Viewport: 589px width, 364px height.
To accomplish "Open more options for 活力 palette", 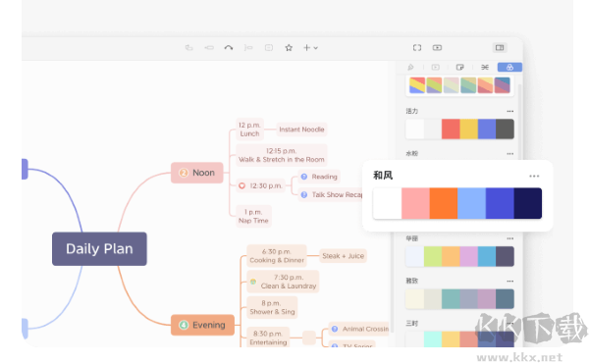I will tap(509, 111).
